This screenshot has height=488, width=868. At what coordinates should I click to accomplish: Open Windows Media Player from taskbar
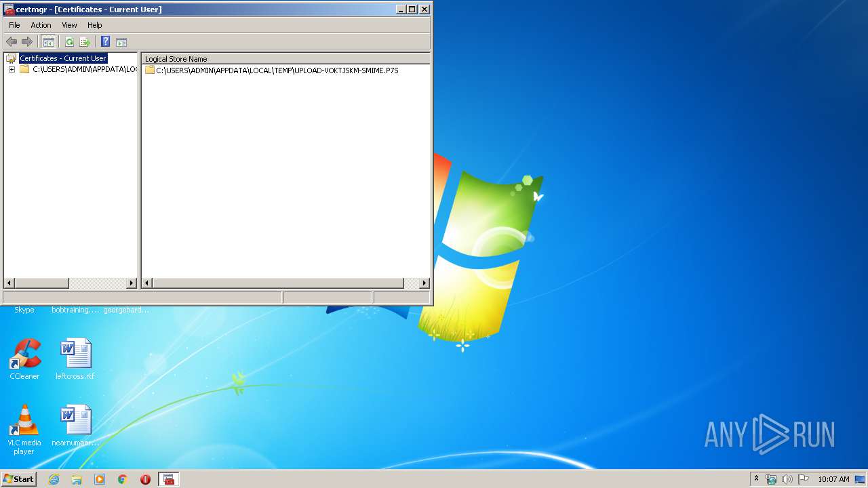point(100,479)
